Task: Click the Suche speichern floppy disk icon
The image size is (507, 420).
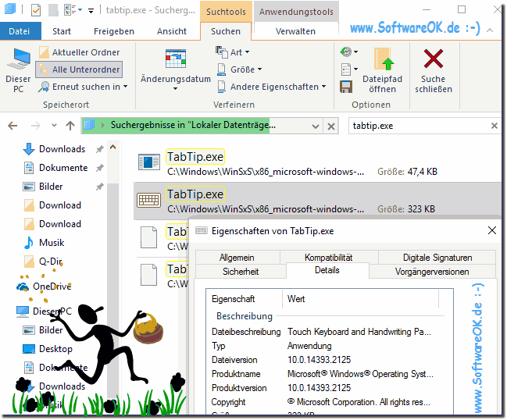Action: (346, 87)
